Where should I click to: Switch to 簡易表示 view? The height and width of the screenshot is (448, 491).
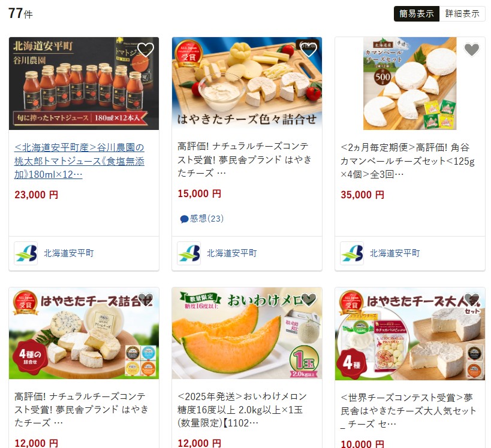point(417,14)
